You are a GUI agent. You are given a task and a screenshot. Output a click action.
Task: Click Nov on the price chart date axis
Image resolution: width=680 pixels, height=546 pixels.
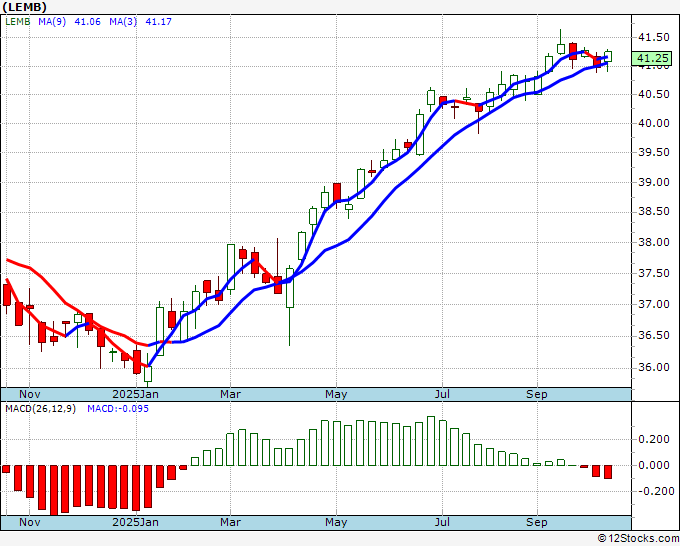[30, 394]
